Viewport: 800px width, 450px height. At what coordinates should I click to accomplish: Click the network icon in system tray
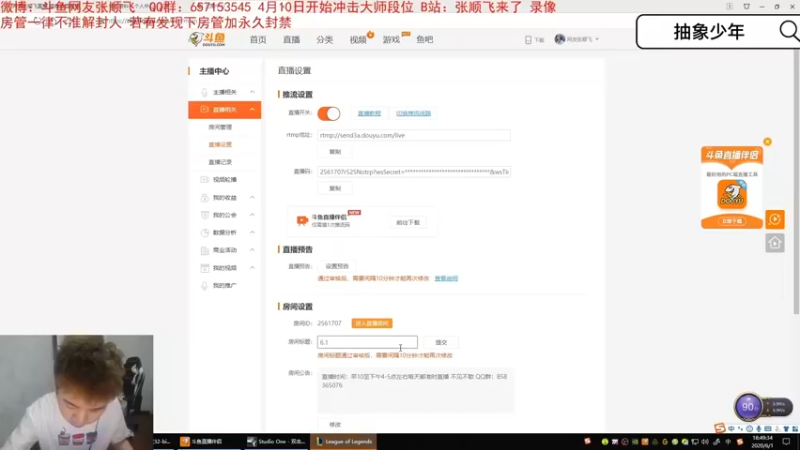pos(695,442)
